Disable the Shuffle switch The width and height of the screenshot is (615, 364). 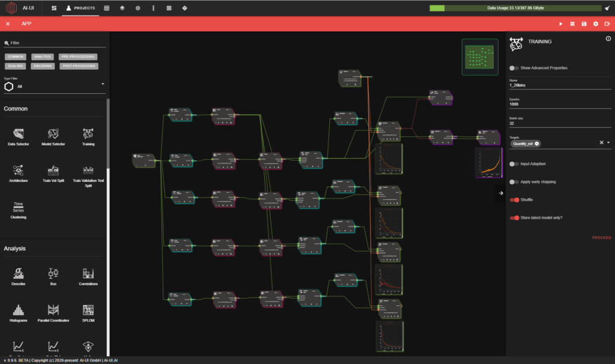point(515,200)
